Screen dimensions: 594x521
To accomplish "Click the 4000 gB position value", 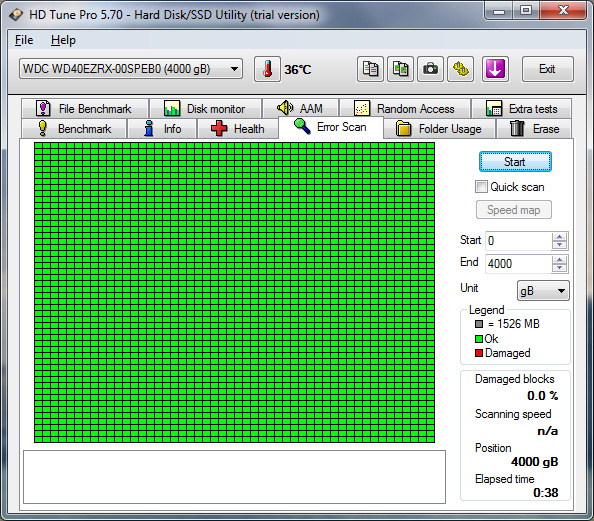I will click(534, 462).
